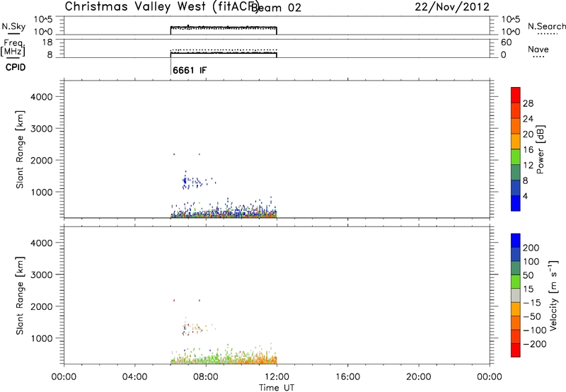This screenshot has height=392, width=566.
Task: Click the light green 12-16 dB Power swatch
Action: pyautogui.click(x=516, y=156)
